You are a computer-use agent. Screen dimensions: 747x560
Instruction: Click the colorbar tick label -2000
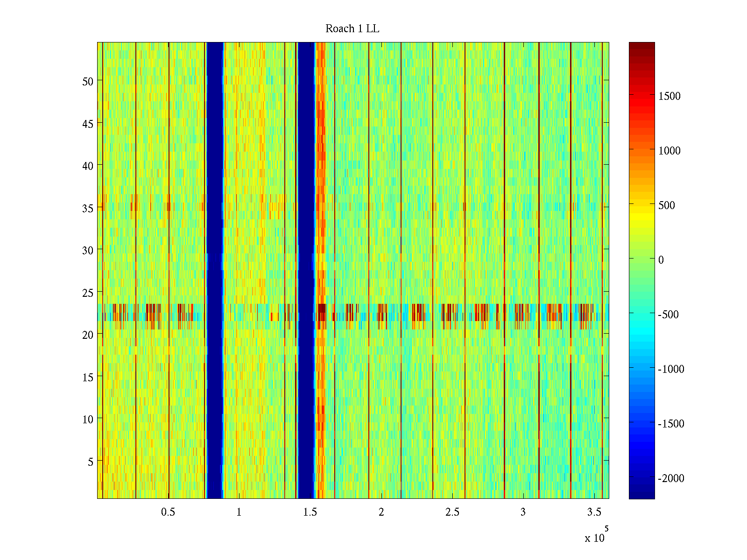[x=671, y=478]
